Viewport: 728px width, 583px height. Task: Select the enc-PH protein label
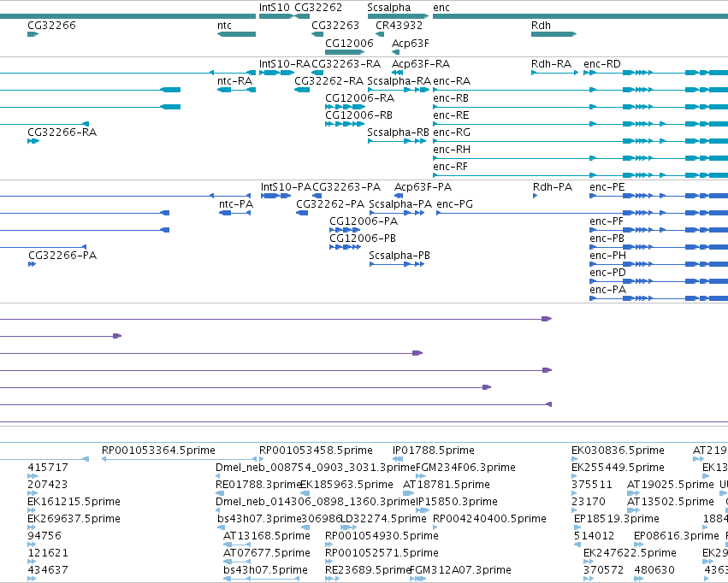coord(607,256)
